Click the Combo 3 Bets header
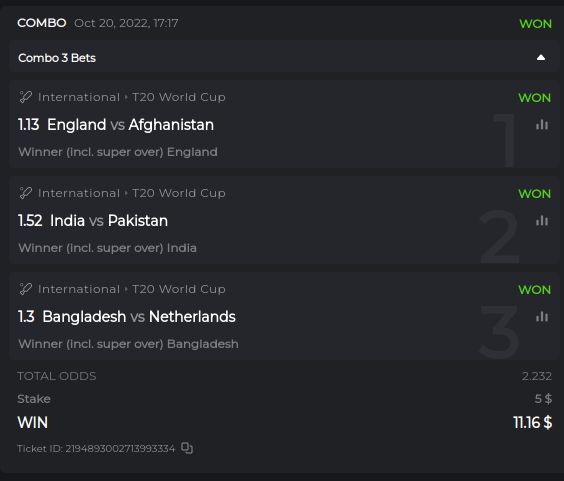Viewport: 564px width, 481px height. [x=57, y=58]
